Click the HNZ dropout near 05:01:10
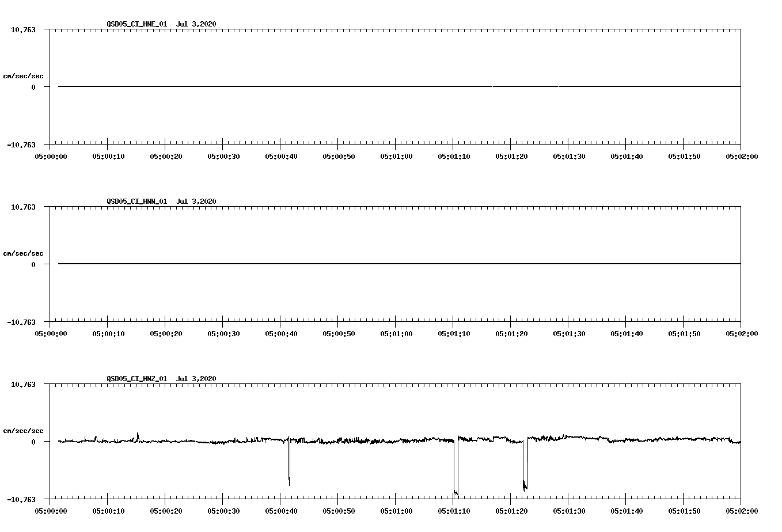This screenshot has height=532, width=782. [x=455, y=468]
